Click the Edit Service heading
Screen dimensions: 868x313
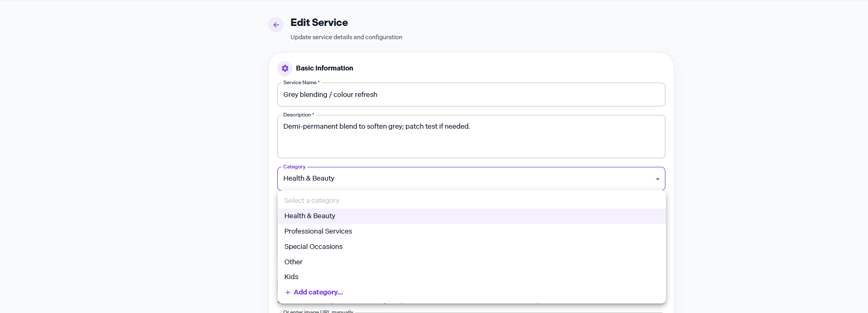point(319,23)
